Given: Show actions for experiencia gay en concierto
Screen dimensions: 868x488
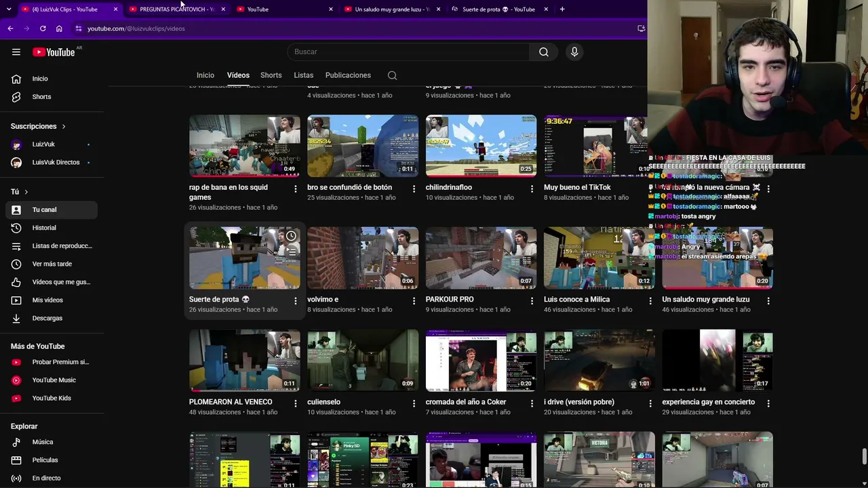Looking at the screenshot, I should tap(768, 403).
